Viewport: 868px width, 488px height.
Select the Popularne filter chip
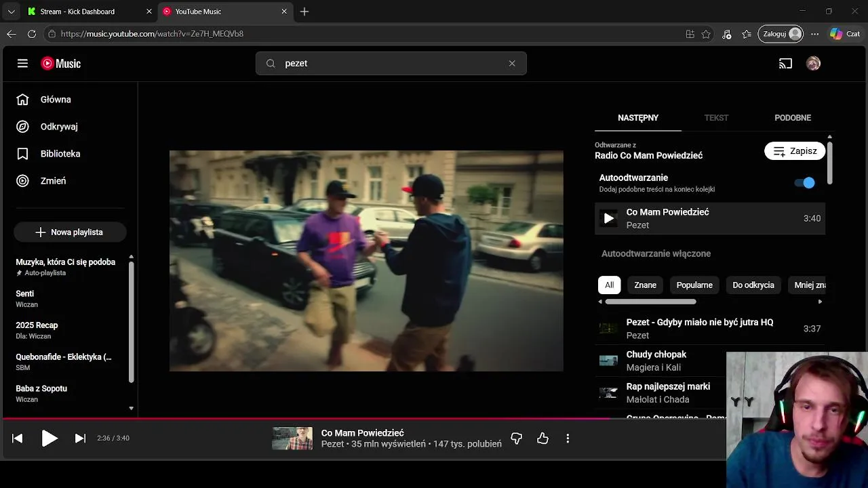click(694, 285)
